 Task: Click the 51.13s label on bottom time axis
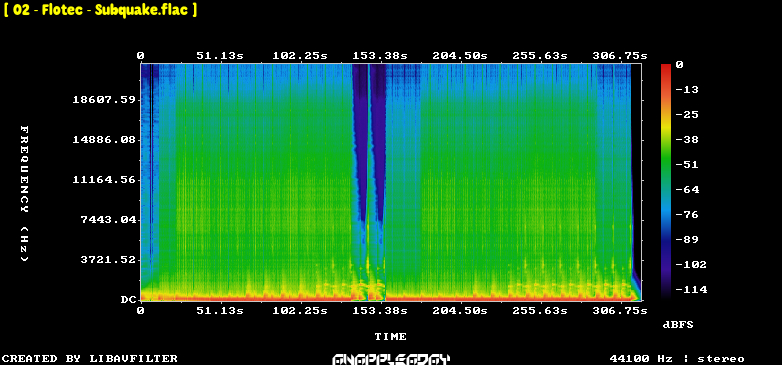coord(220,311)
